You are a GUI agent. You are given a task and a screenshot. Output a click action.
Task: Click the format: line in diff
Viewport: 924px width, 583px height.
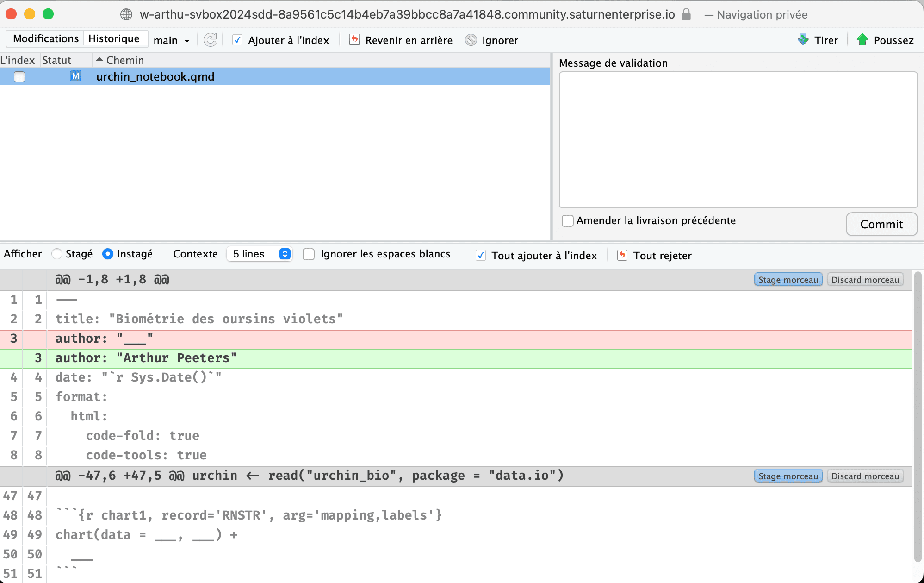81,397
